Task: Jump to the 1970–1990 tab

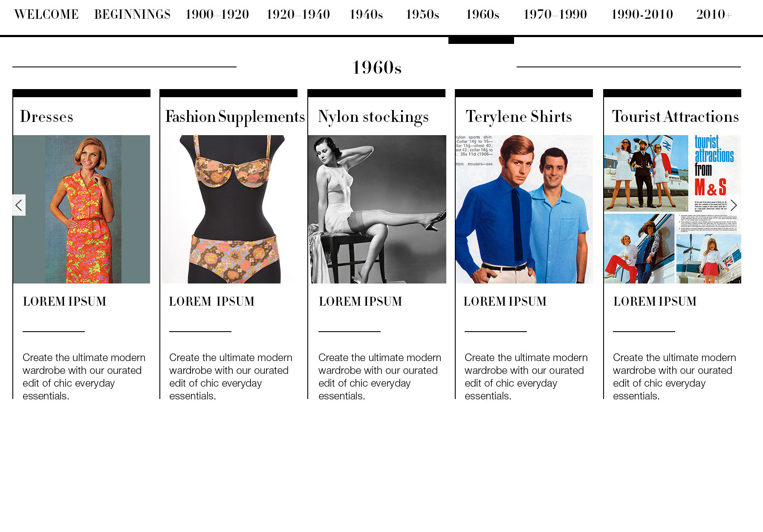Action: coord(555,14)
